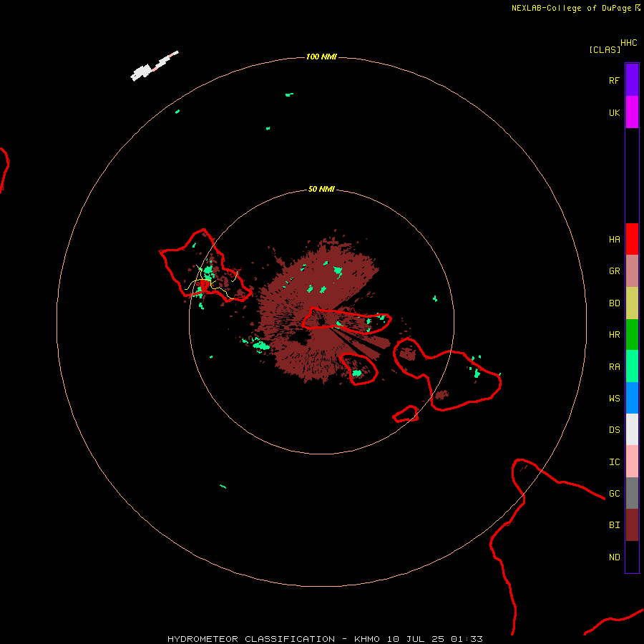
Task: Click the WS legend label
Action: pyautogui.click(x=614, y=398)
